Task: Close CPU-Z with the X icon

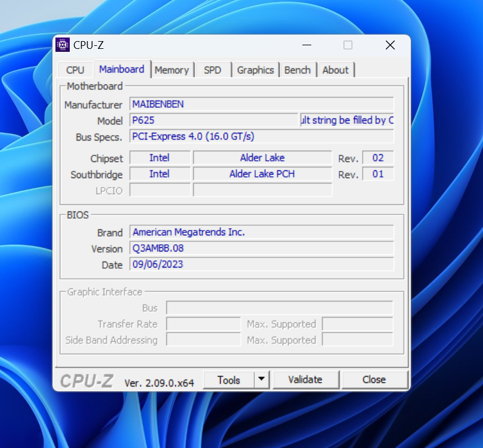Action: (390, 45)
